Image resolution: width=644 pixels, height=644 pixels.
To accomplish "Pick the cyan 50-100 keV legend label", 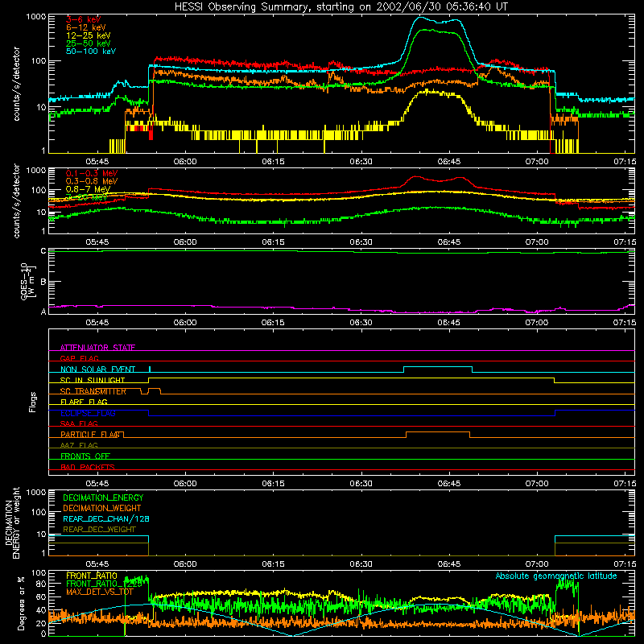I will pos(90,52).
